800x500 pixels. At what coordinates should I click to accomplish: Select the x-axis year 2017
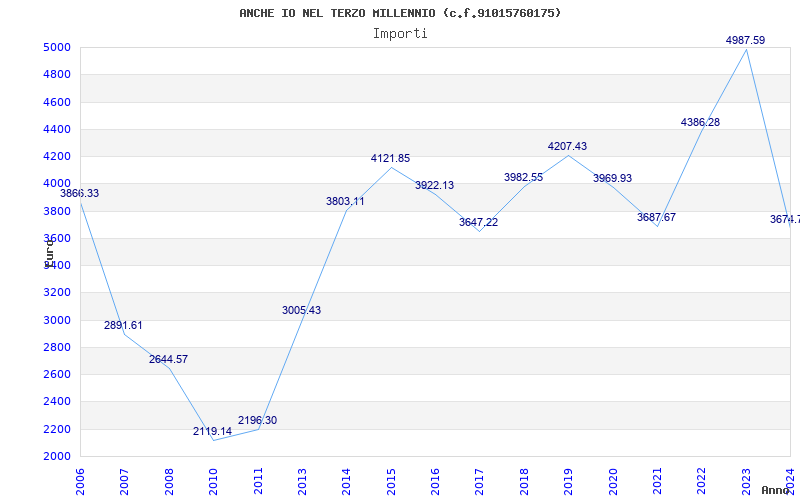coord(480,482)
